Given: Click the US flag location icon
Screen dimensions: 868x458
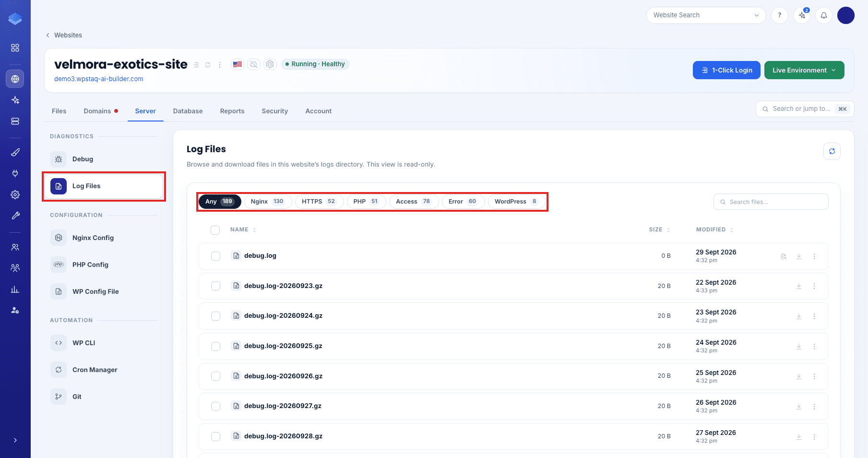Looking at the screenshot, I should [238, 64].
